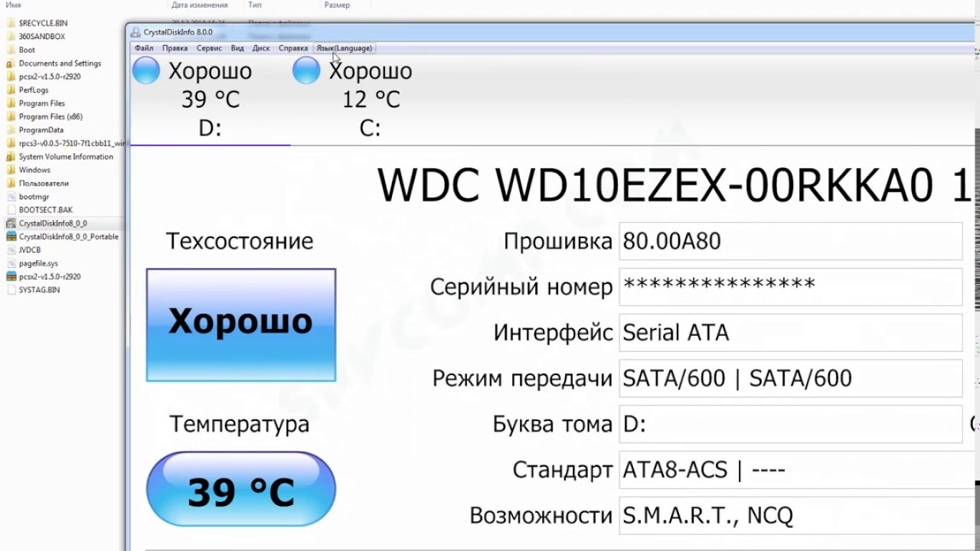Select the pcsx2-v1.5.0-r2920 folder in Explorer

(50, 77)
